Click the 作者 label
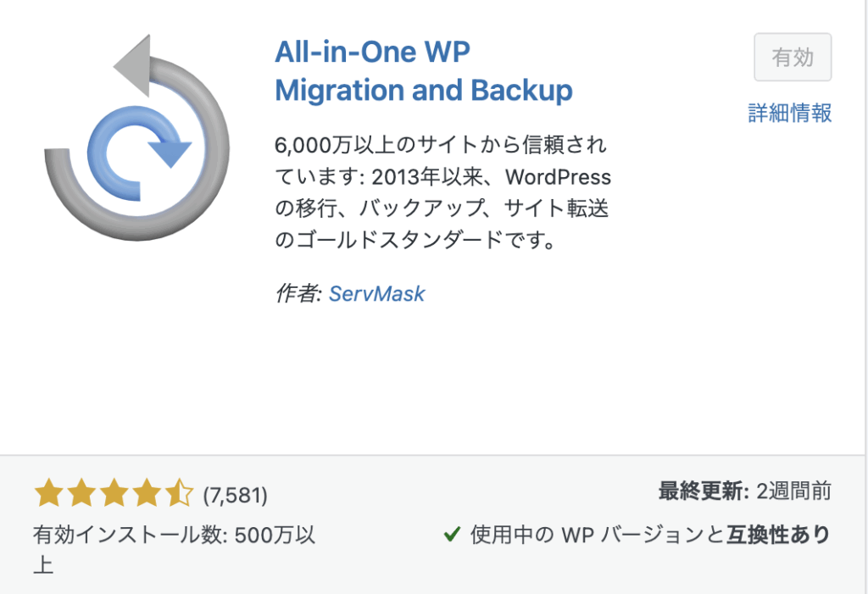This screenshot has height=594, width=868. pos(298,294)
